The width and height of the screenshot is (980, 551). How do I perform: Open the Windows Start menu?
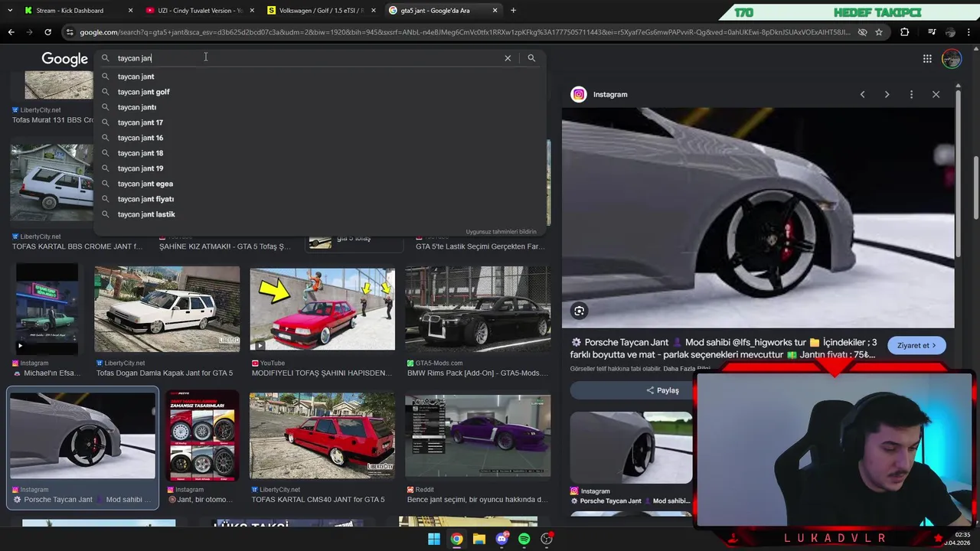(x=434, y=539)
